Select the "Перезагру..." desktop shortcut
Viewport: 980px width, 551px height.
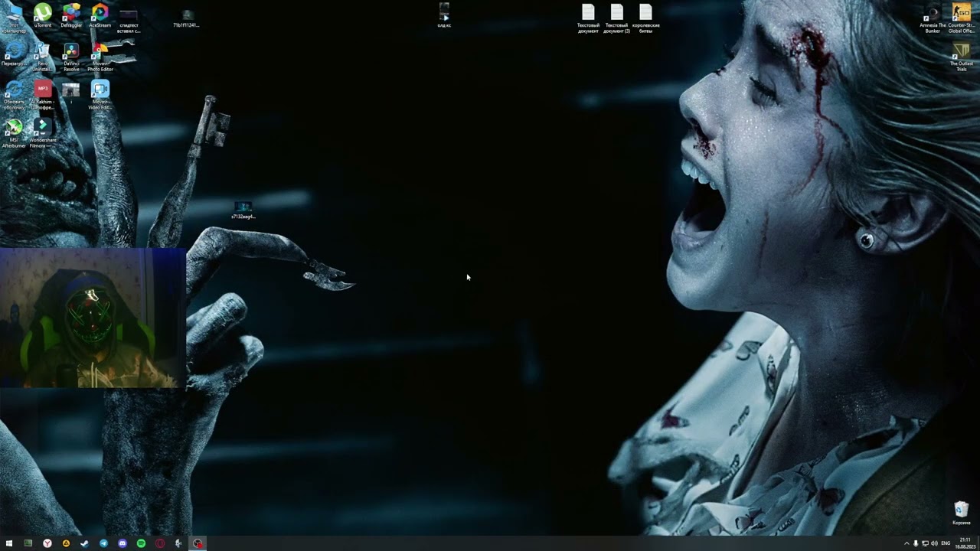click(x=14, y=55)
